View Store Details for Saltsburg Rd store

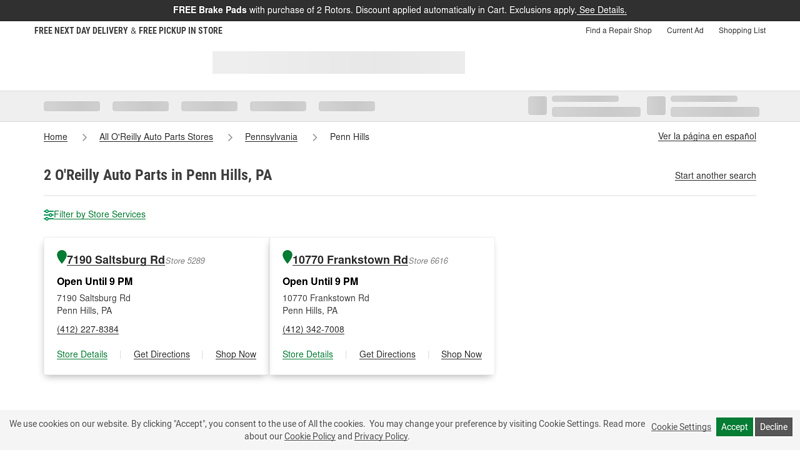pyautogui.click(x=82, y=354)
